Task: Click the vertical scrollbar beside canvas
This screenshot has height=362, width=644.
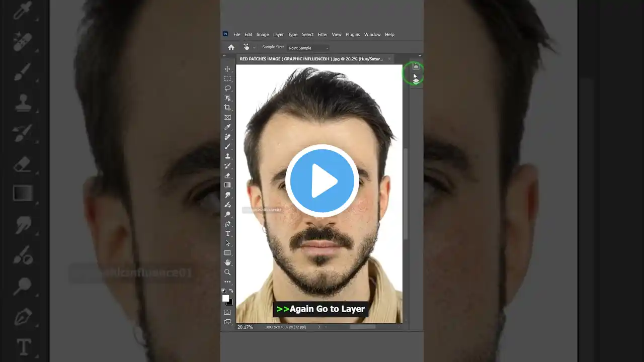Action: tap(406, 194)
